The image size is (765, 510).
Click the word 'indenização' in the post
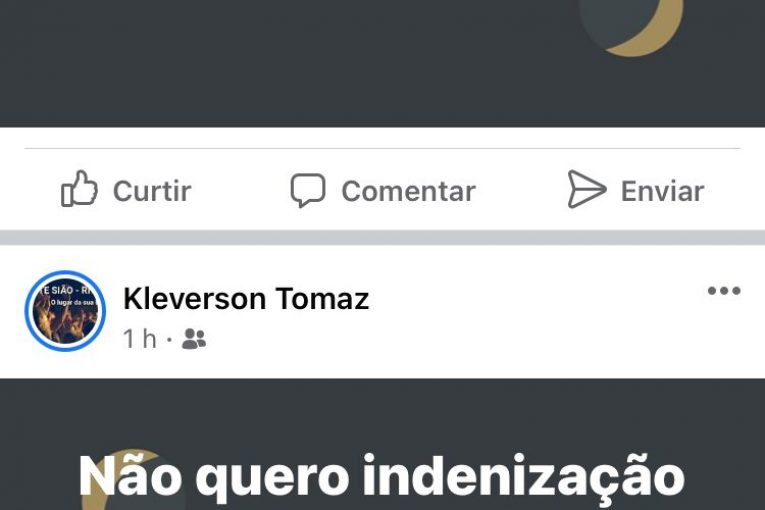(x=523, y=476)
